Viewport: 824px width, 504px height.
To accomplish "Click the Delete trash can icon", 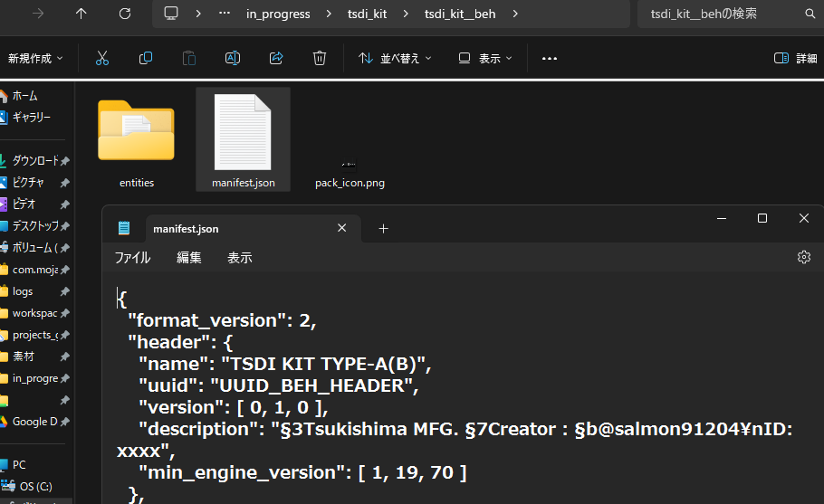I will point(320,58).
